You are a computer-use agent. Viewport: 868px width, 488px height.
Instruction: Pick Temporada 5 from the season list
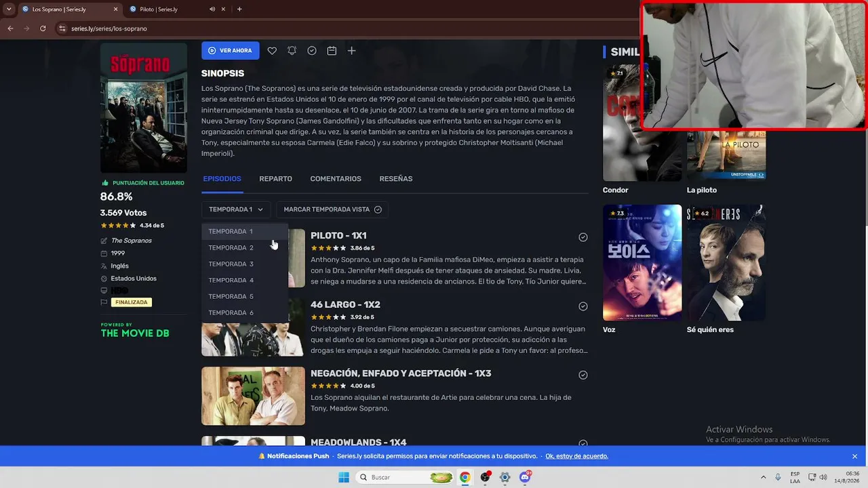(245, 296)
